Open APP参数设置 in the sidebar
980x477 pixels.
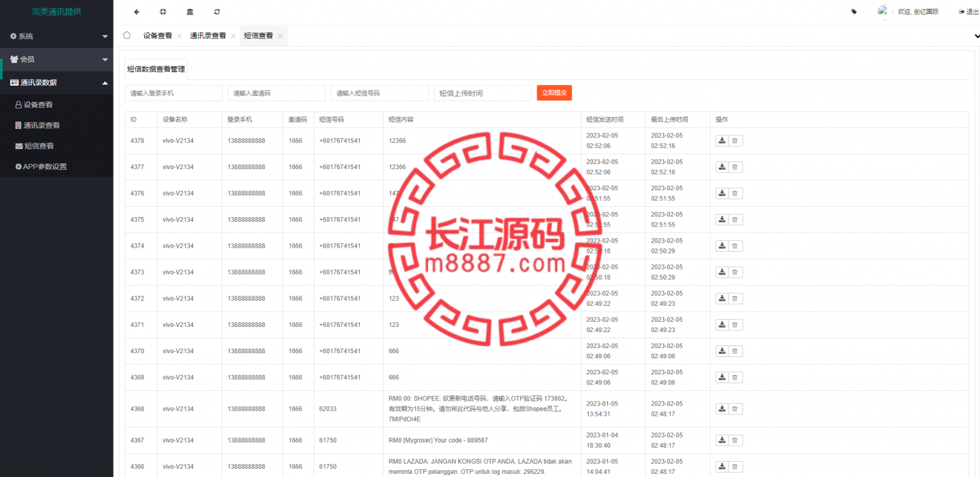tap(57, 167)
